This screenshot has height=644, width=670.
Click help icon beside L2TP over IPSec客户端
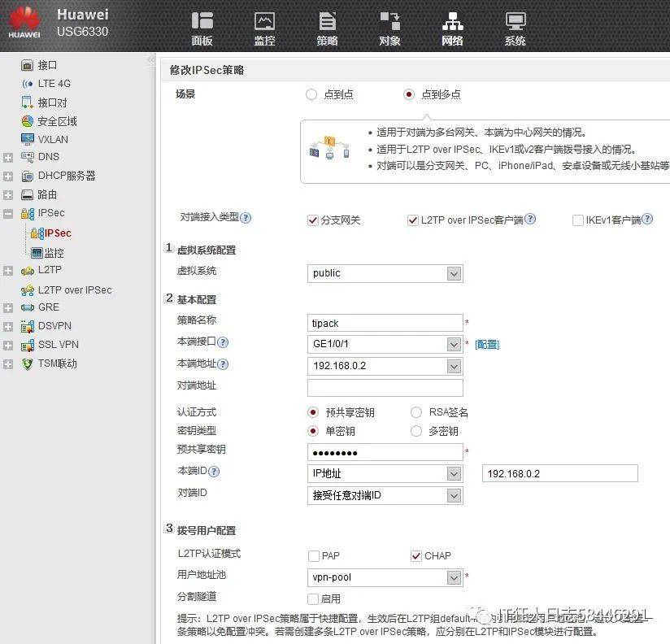pos(530,219)
